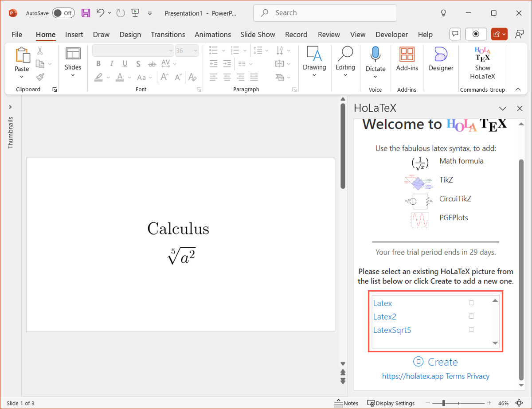Select the Format Painter brush

pos(40,77)
